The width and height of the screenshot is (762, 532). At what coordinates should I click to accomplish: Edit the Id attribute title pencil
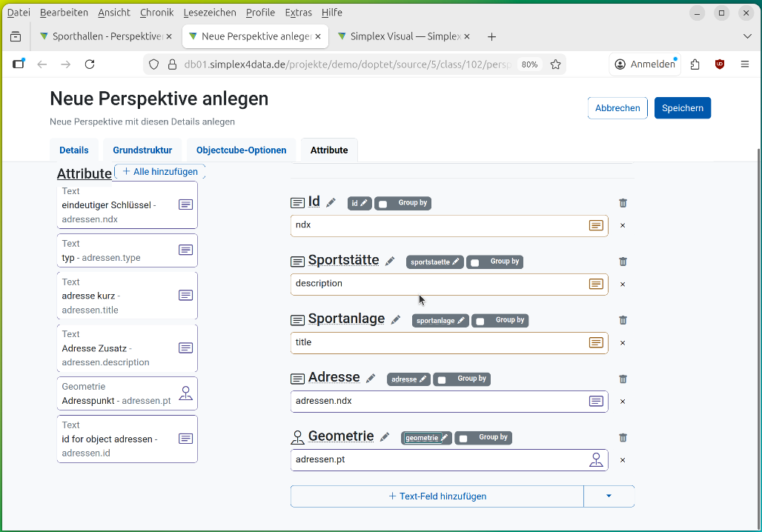(331, 203)
